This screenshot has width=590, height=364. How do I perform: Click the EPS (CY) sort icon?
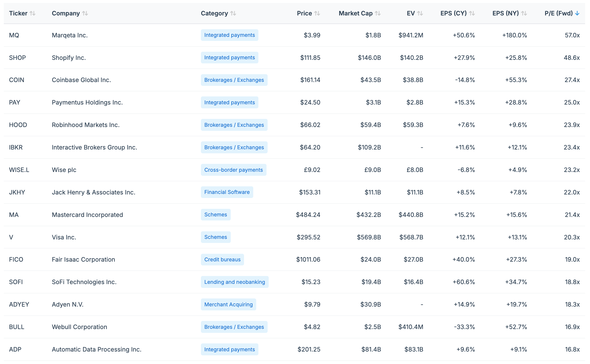coord(472,13)
